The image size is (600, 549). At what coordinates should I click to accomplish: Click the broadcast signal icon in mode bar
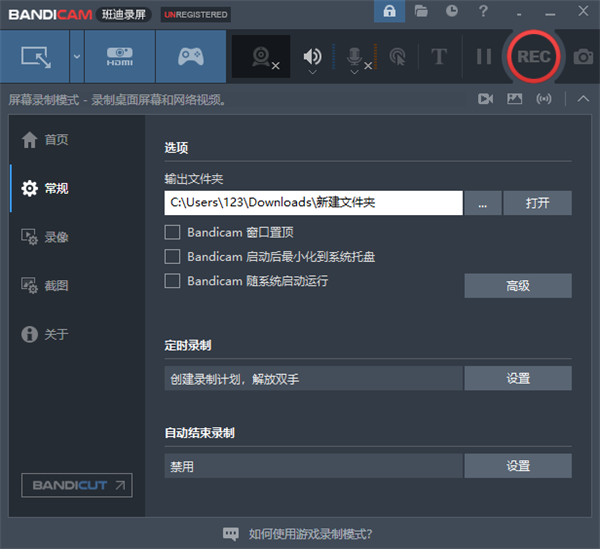(544, 99)
